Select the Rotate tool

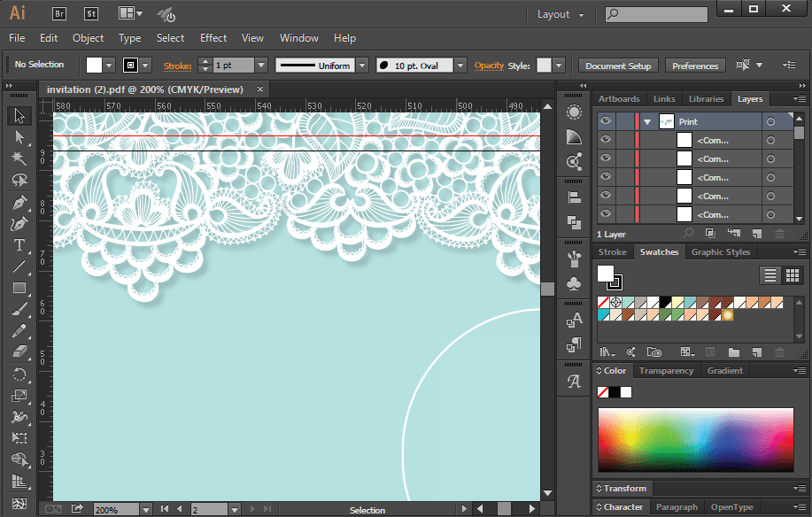pyautogui.click(x=19, y=374)
